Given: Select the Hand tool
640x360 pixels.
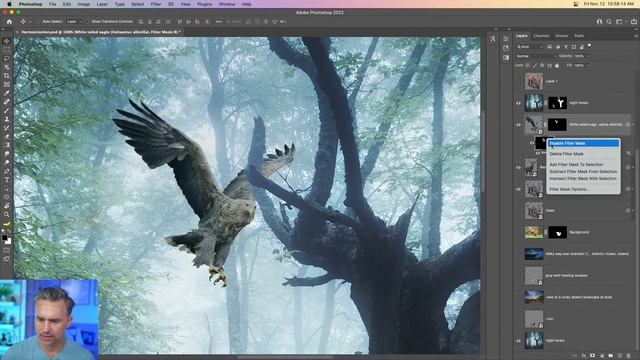Looking at the screenshot, I should tap(7, 206).
